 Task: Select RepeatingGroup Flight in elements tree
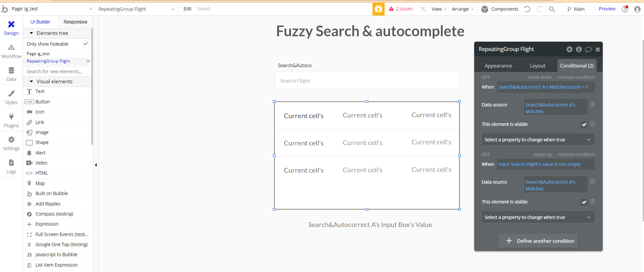(48, 61)
